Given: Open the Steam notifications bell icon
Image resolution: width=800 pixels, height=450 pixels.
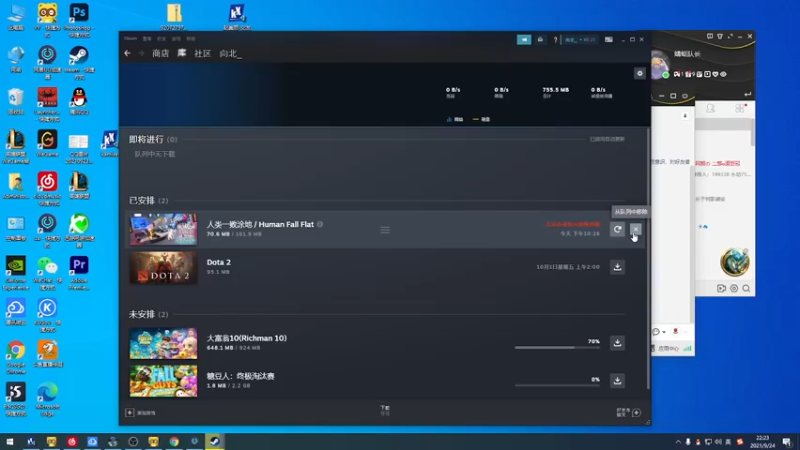Looking at the screenshot, I should [540, 39].
